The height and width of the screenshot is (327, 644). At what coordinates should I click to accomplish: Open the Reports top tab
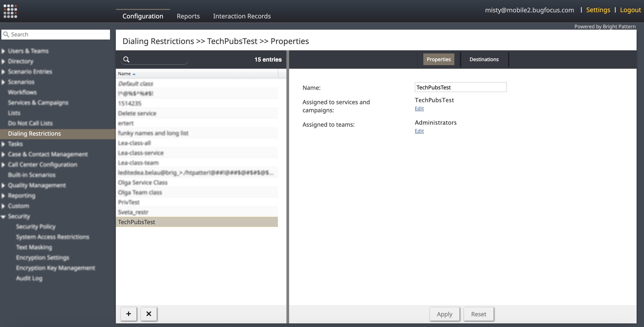click(x=188, y=16)
